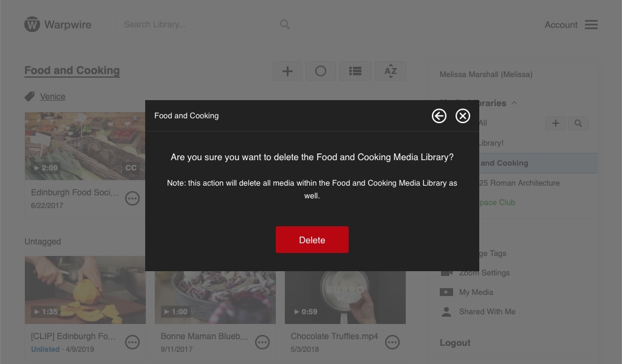Click Bonne Maman Blueb... title text
622x364 pixels.
pyautogui.click(x=204, y=336)
